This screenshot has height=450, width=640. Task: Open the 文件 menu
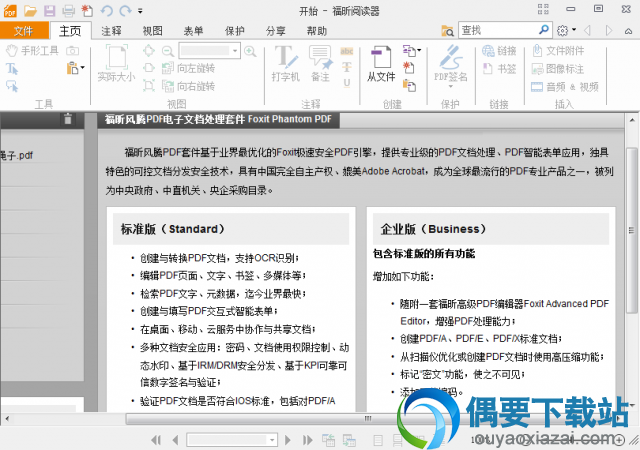point(24,31)
